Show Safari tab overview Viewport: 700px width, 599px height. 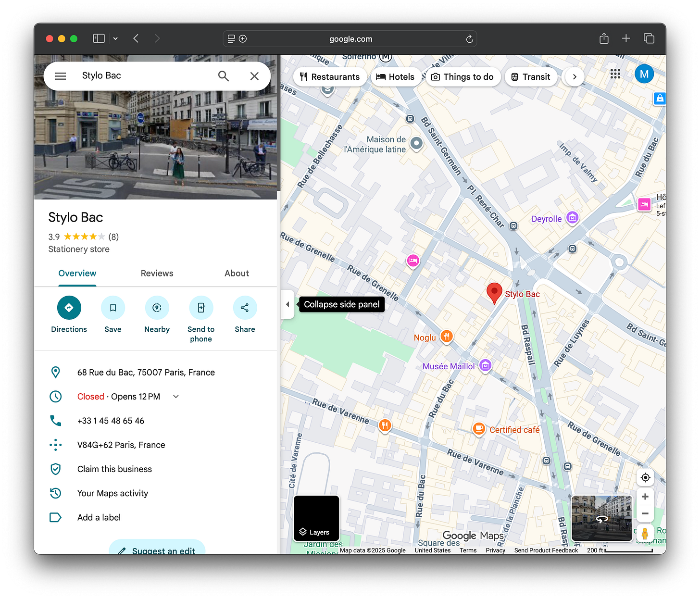pyautogui.click(x=649, y=38)
